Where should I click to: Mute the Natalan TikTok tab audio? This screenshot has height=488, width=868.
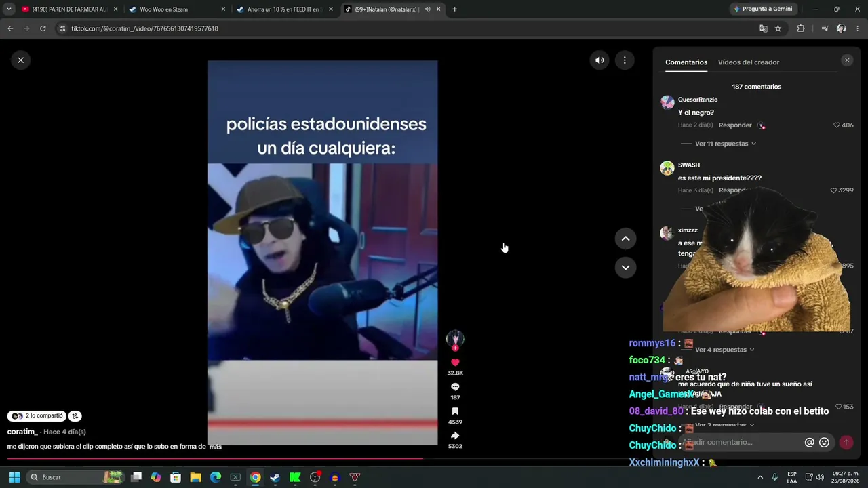point(427,9)
